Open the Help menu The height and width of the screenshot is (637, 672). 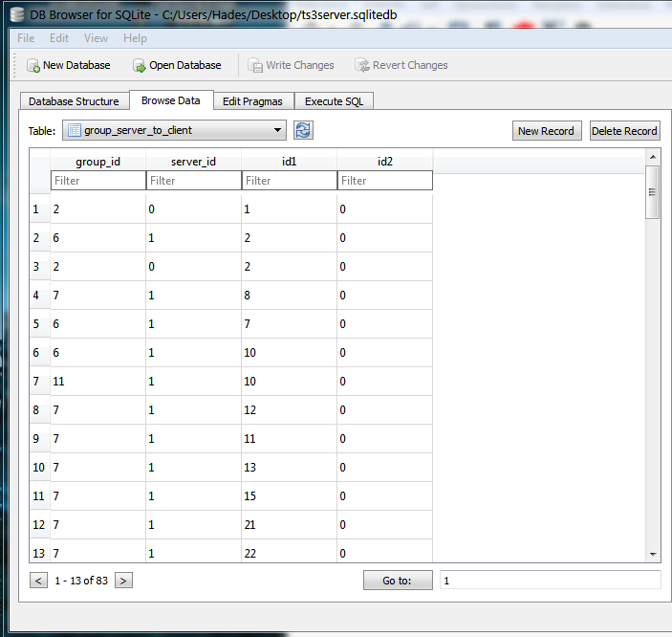135,38
